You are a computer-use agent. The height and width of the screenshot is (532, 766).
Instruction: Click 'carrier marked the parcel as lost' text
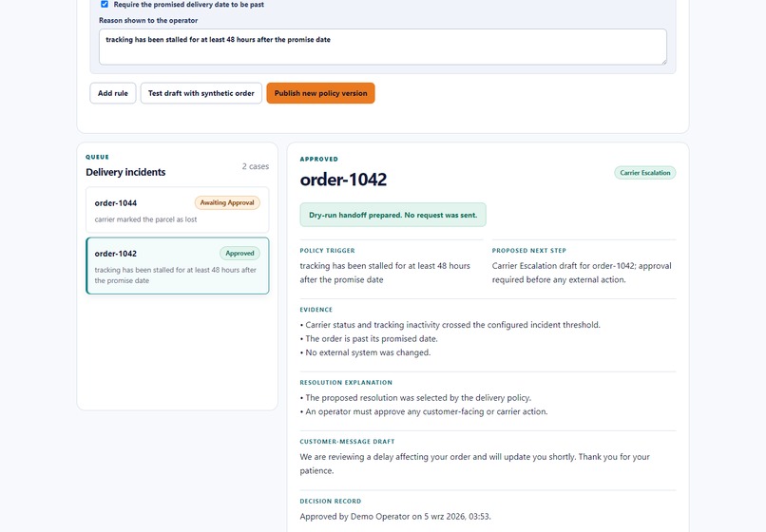click(x=145, y=219)
